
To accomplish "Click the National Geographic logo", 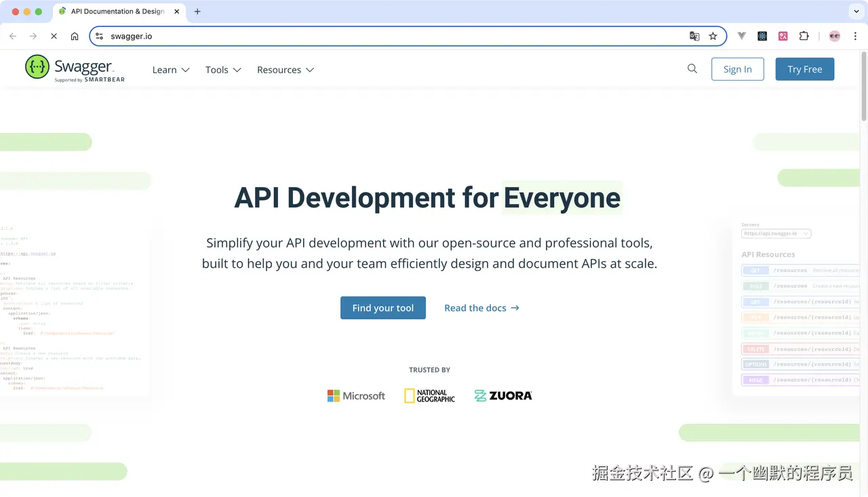I will pos(430,396).
